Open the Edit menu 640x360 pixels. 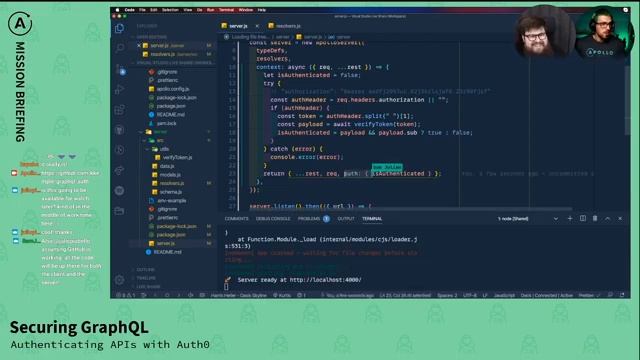point(153,10)
